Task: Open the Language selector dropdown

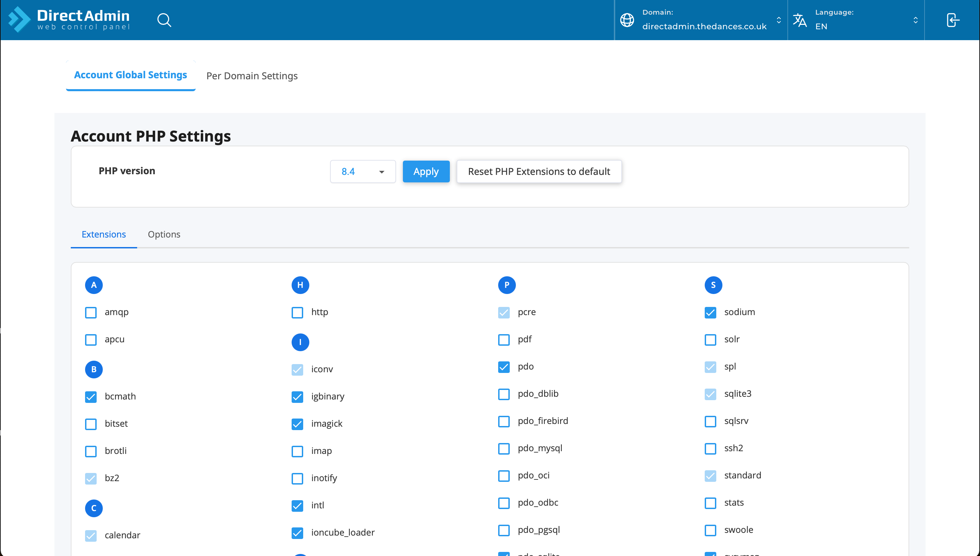Action: [856, 20]
